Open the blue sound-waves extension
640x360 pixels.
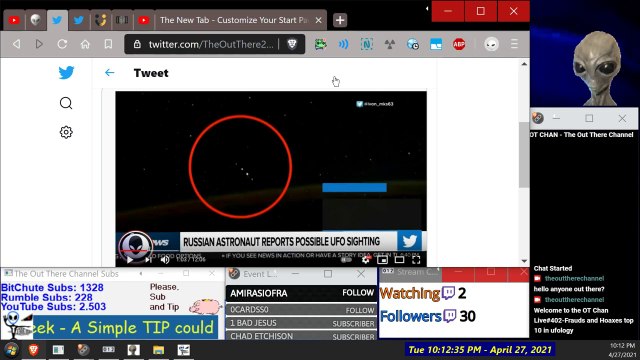(x=343, y=44)
